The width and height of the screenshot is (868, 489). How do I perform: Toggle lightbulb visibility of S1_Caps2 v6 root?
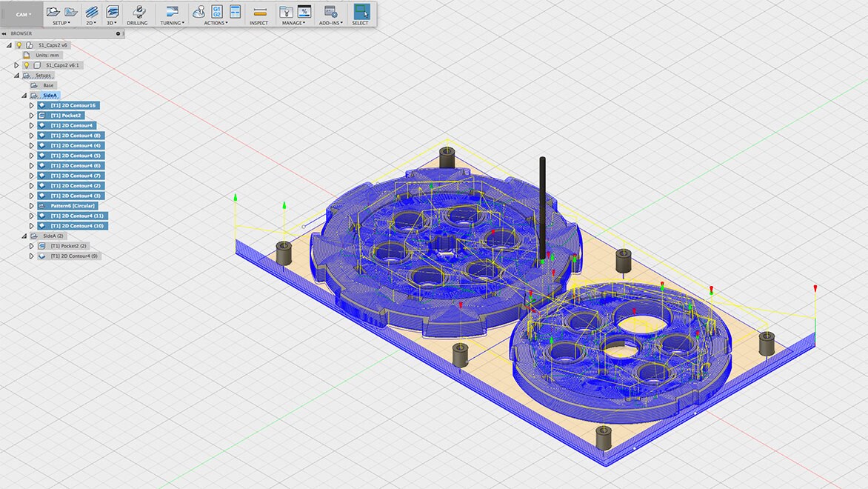click(x=19, y=45)
